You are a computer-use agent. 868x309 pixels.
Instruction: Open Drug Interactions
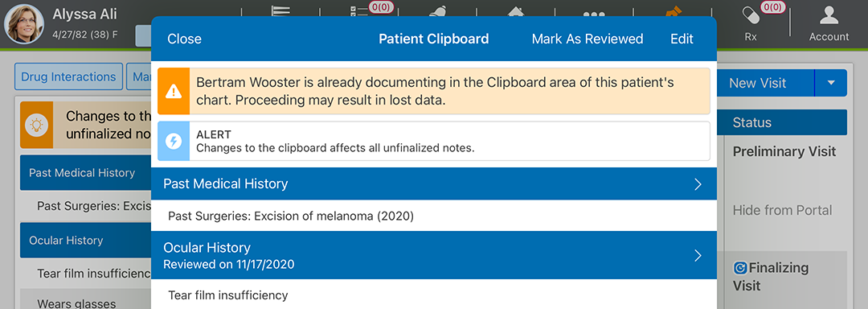pos(68,77)
